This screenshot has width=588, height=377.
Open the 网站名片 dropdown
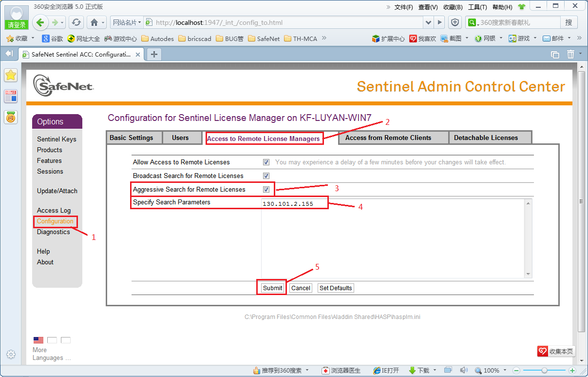pyautogui.click(x=127, y=22)
